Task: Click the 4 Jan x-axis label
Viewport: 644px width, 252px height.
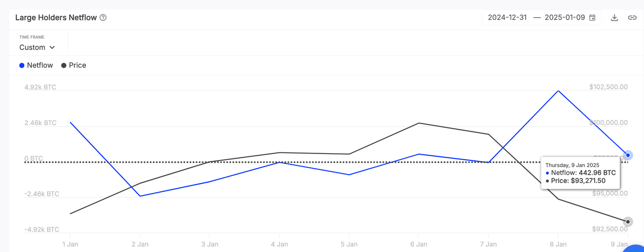Action: click(279, 244)
